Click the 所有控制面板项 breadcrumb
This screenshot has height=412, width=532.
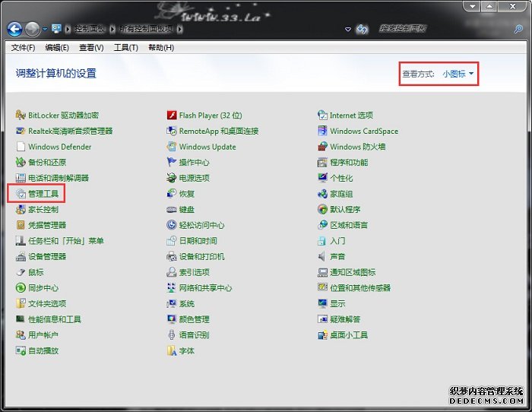pos(146,29)
